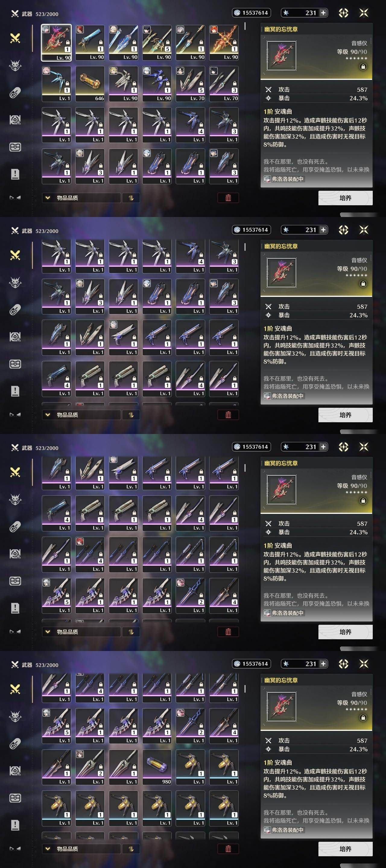Open the echoes tab icon in topmost sidebar
The width and height of the screenshot is (386, 868).
pyautogui.click(x=15, y=65)
